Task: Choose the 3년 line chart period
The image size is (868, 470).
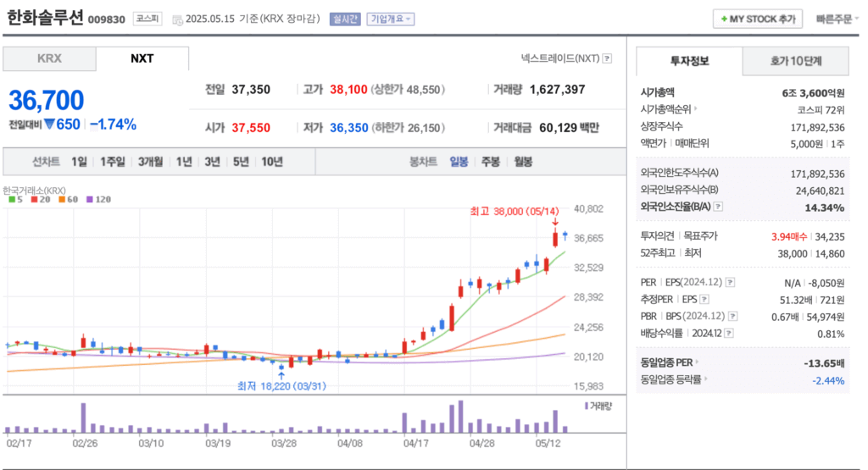Action: pos(212,162)
